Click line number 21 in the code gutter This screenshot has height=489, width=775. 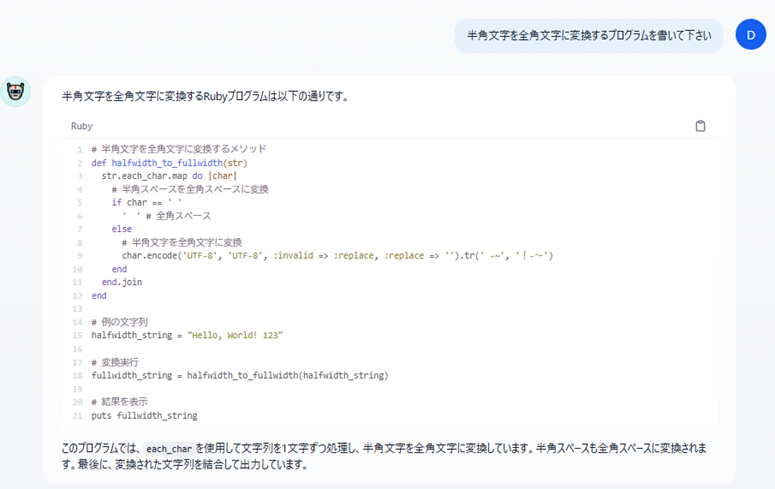[x=77, y=415]
